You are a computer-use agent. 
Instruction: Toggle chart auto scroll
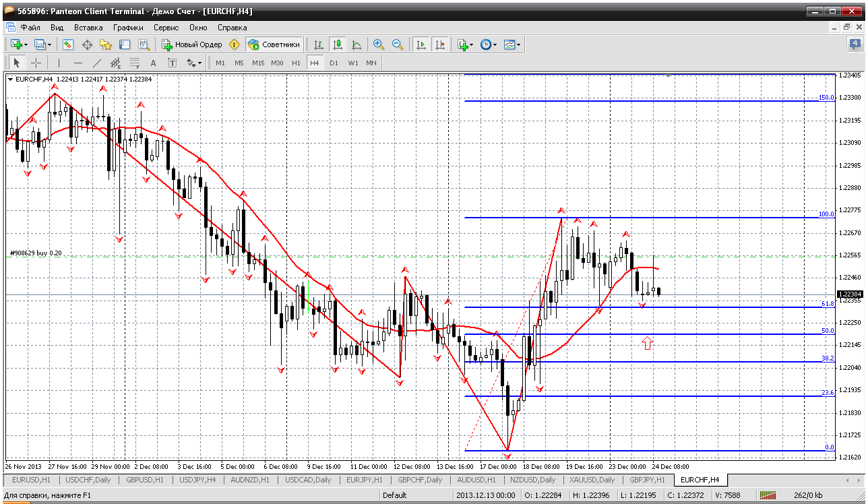pyautogui.click(x=421, y=44)
